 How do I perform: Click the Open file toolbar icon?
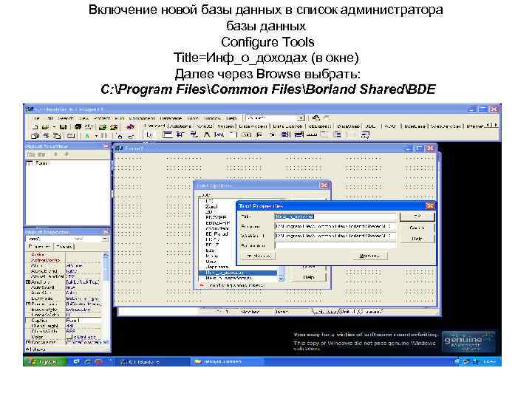point(45,126)
